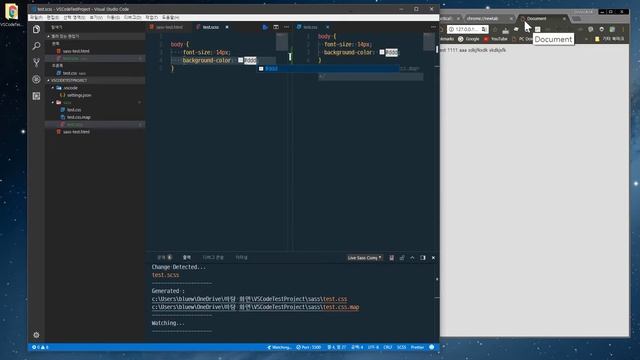The height and width of the screenshot is (360, 640).
Task: Close the bottom output panel
Action: click(x=433, y=258)
